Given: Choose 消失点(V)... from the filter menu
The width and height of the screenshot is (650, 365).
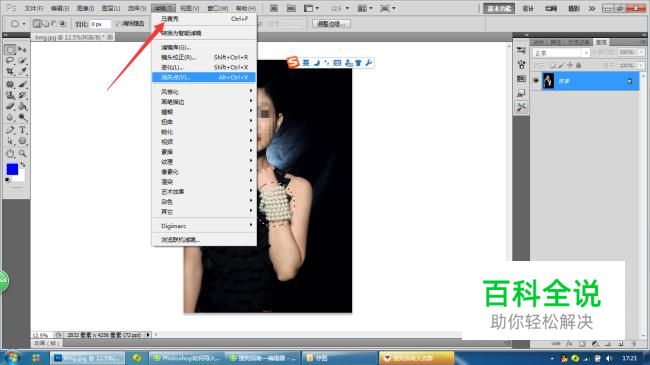Looking at the screenshot, I should click(204, 77).
